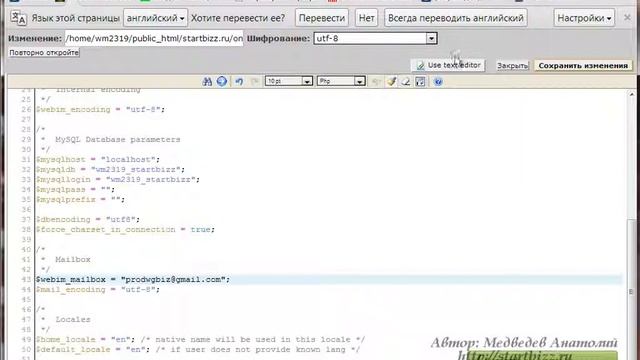Click the $mysqlprefix line 35
The height and width of the screenshot is (360, 640).
[x=80, y=200]
